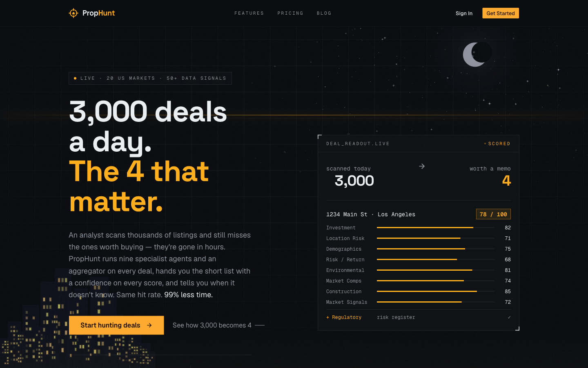The height and width of the screenshot is (368, 588).
Task: Click the orange LIVE status dot
Action: tap(75, 78)
